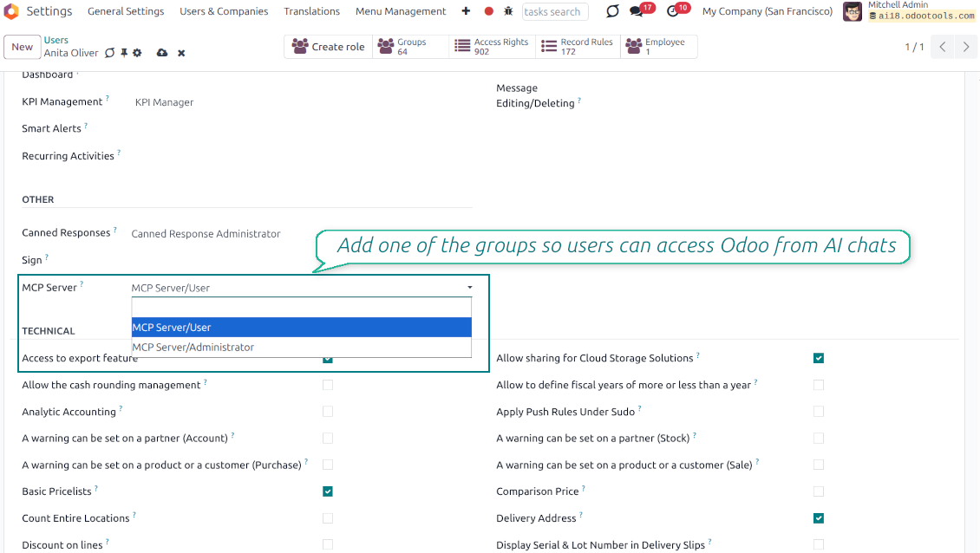Open the gear actions icon on the breadcrumb
The width and height of the screenshot is (980, 553).
click(x=137, y=53)
